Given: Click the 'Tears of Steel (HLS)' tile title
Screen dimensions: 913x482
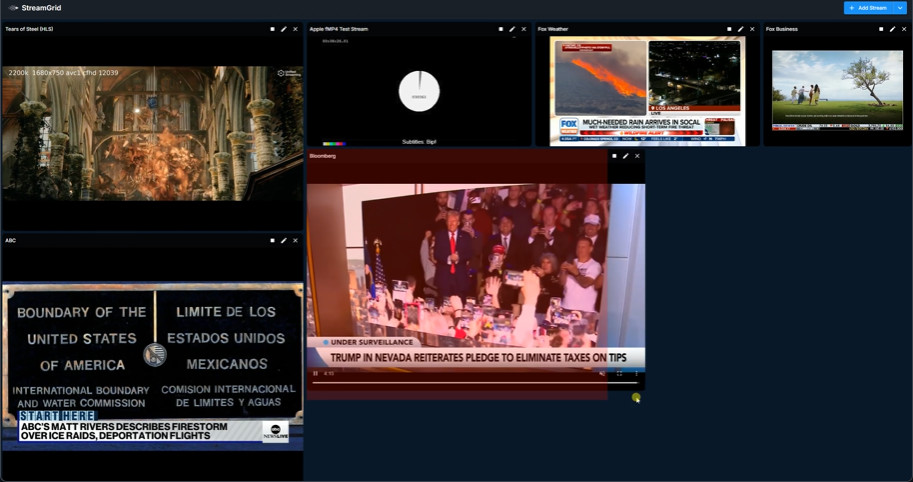Looking at the screenshot, I should tap(29, 29).
